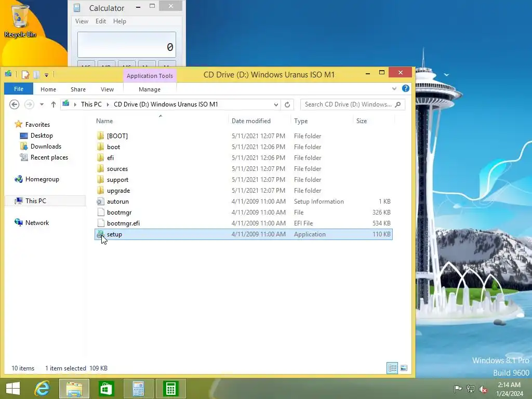Select the bootmgr file icon
This screenshot has width=532, height=399.
point(100,212)
